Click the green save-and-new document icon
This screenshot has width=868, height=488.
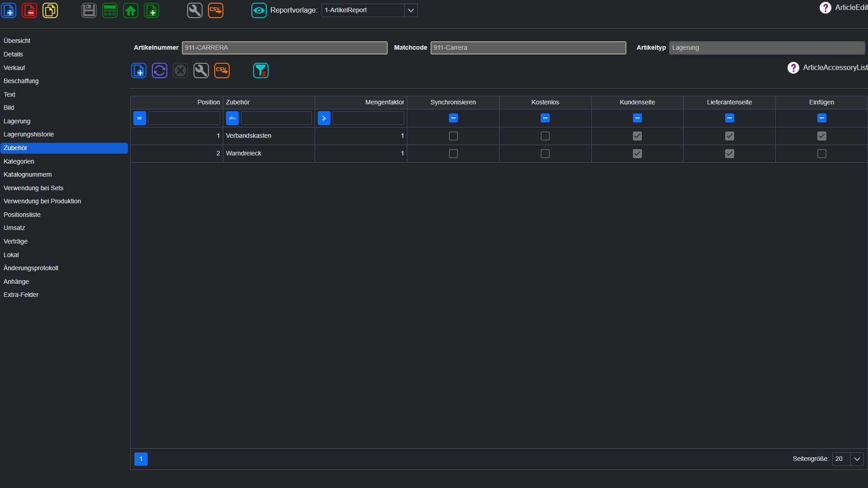pyautogui.click(x=151, y=10)
